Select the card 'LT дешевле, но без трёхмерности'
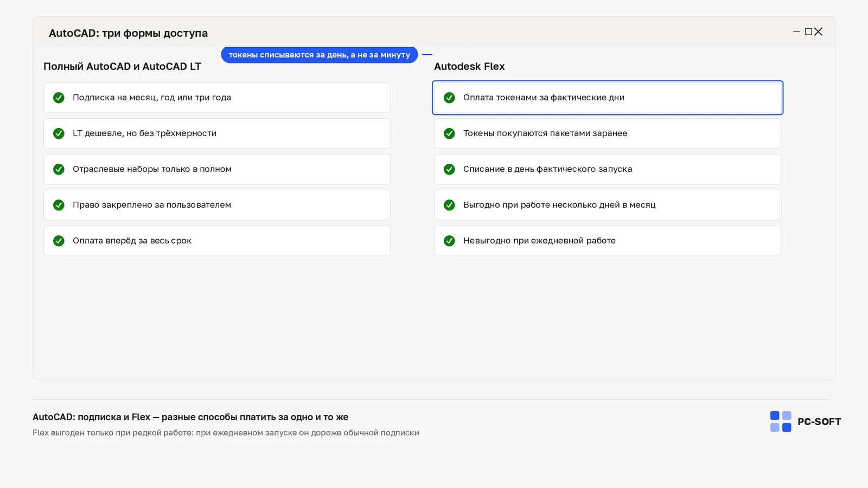The width and height of the screenshot is (868, 488). 217,133
